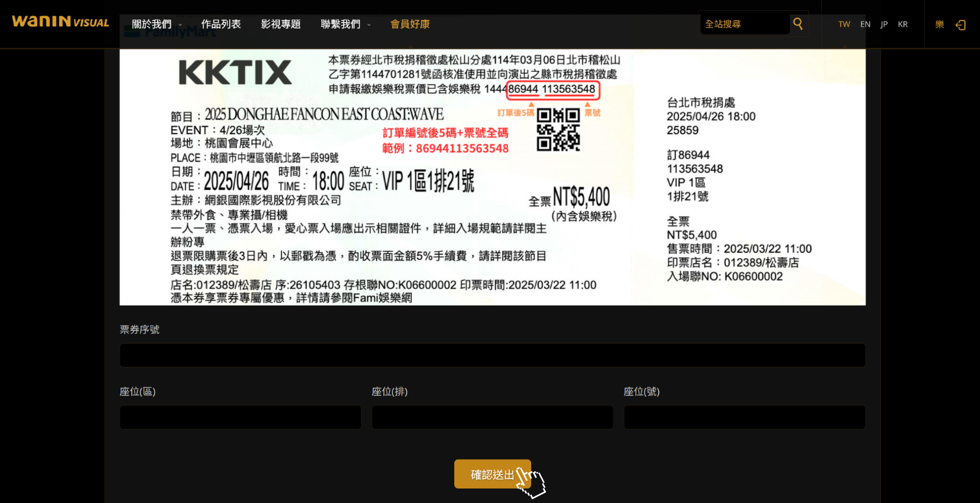The height and width of the screenshot is (503, 980).
Task: Click the 票券序號 input field
Action: point(493,356)
